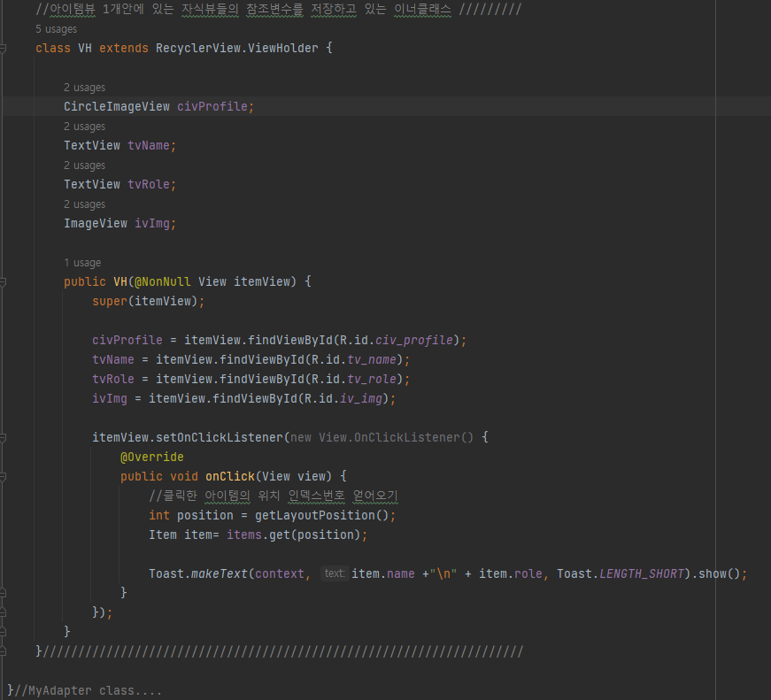Click 'makeText' in Toast.makeText
The image size is (771, 700).
click(220, 573)
